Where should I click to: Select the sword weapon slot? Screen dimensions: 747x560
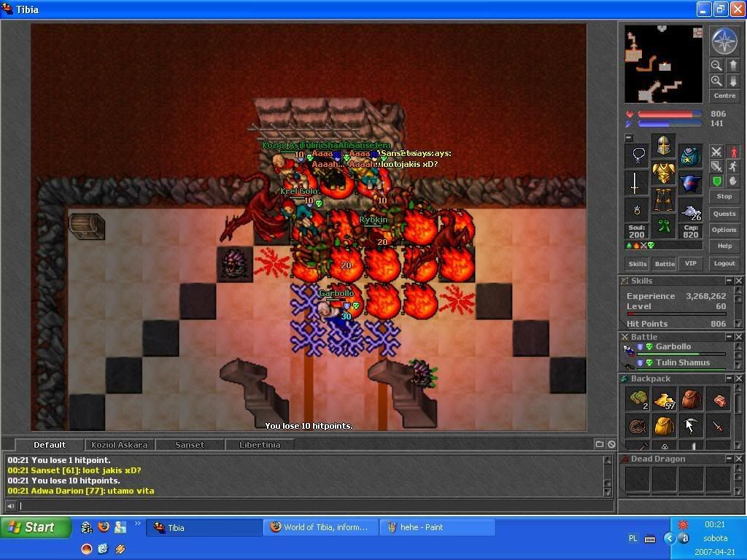point(638,183)
